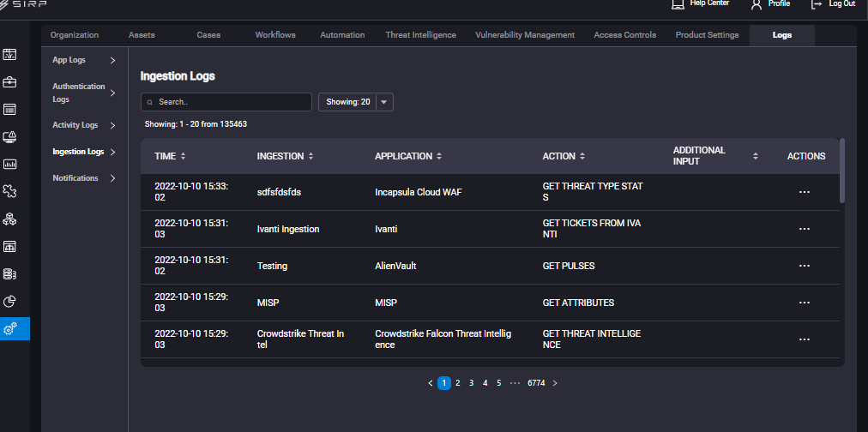Click Incapsula Cloud WAF cell
Viewport: 868px width, 432px height.
pos(418,192)
